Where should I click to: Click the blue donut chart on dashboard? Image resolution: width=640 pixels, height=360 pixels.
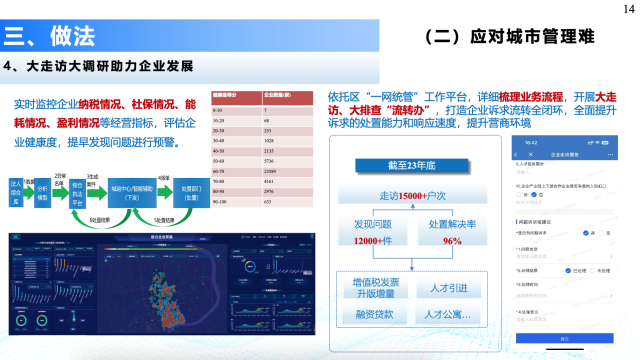coord(250,267)
